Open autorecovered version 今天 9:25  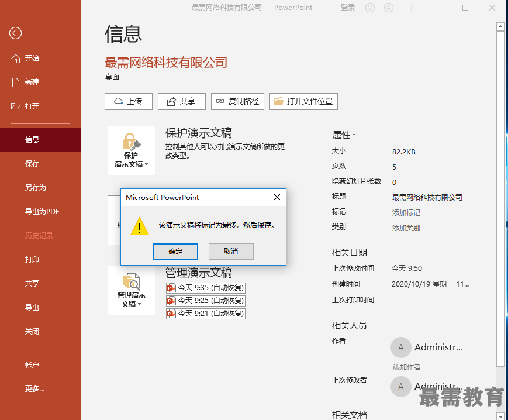(x=205, y=301)
